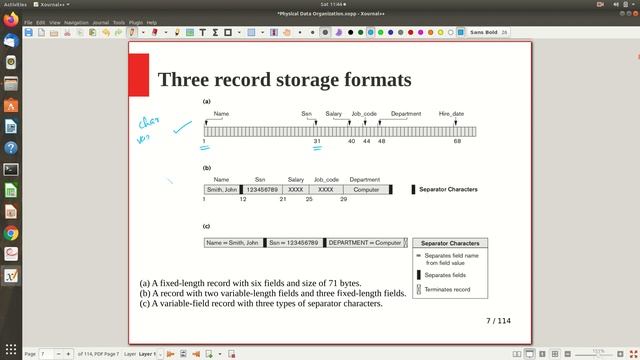Open the selection tool dropdown arrow
Screen dimensions: 640x360
262,33
